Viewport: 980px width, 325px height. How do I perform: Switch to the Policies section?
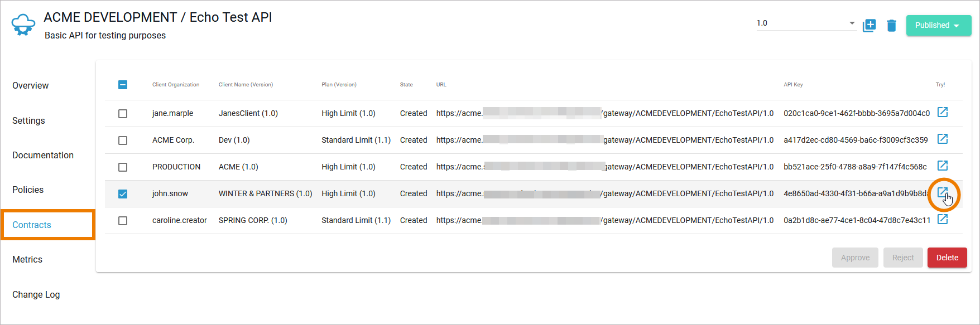tap(28, 190)
